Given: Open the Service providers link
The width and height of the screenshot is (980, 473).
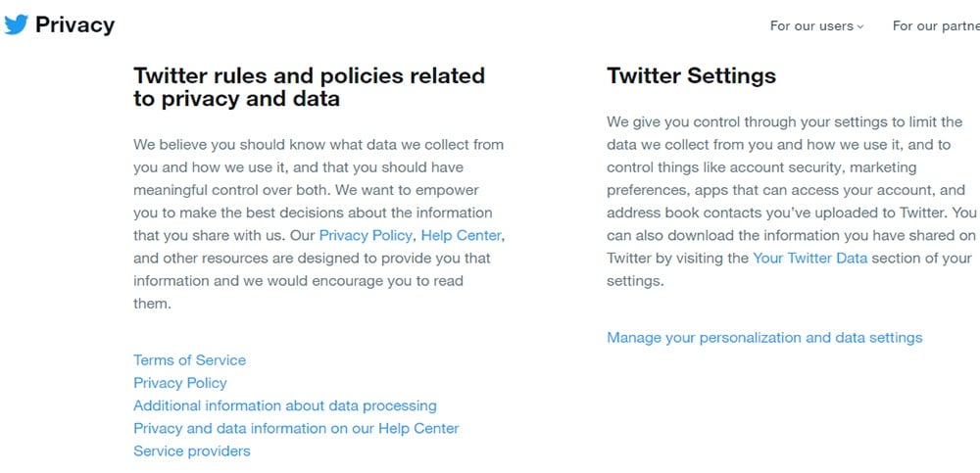Looking at the screenshot, I should coord(192,451).
